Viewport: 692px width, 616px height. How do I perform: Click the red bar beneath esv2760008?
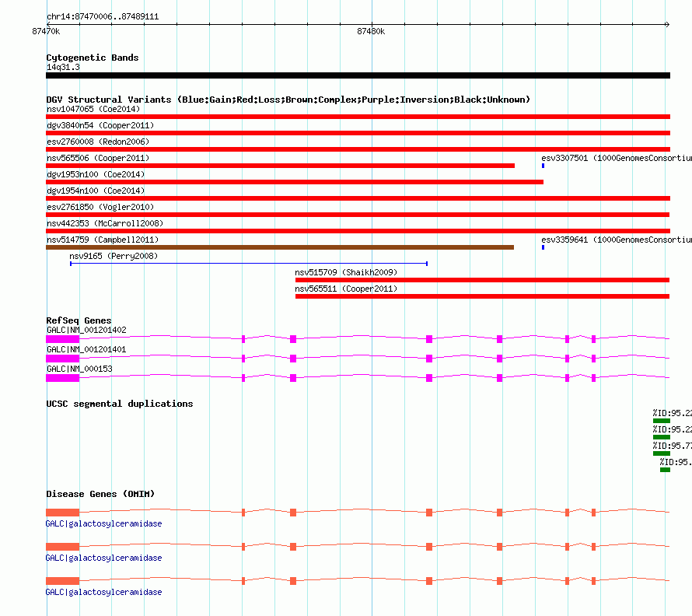(358, 149)
